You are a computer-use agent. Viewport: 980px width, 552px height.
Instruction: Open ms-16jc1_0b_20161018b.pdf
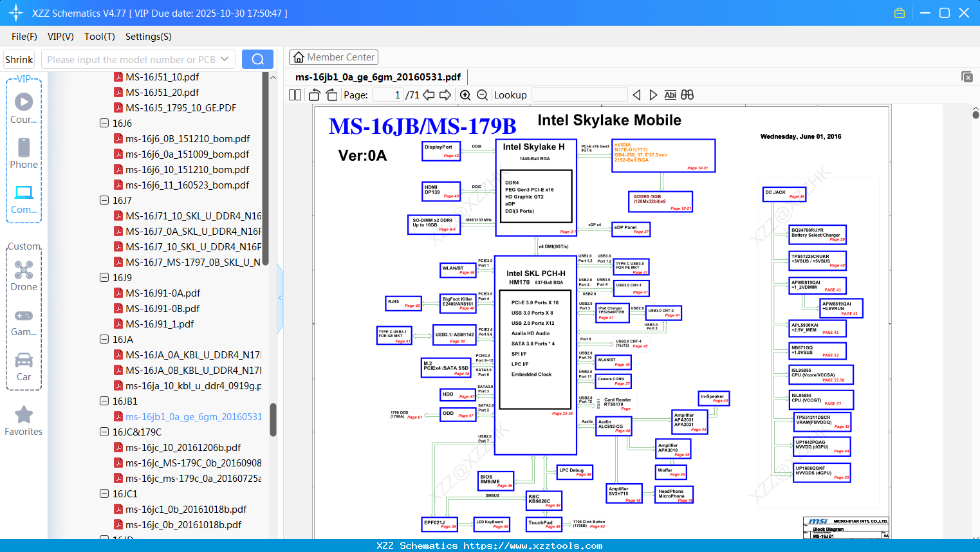click(186, 509)
